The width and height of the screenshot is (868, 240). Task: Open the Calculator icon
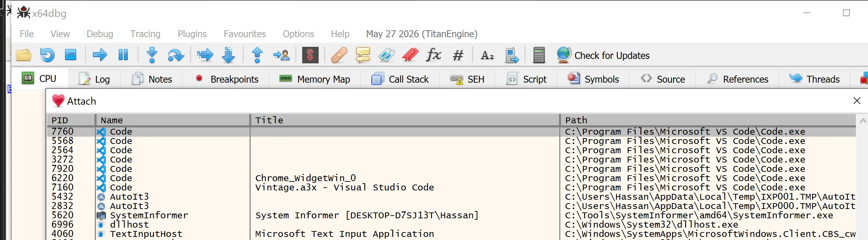point(539,55)
